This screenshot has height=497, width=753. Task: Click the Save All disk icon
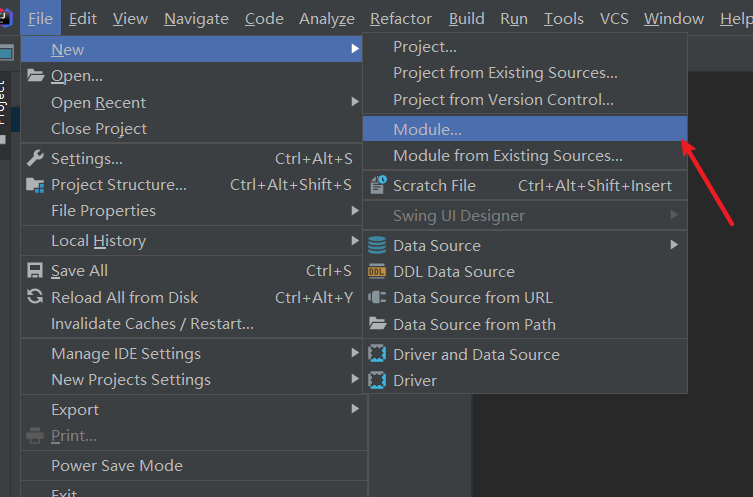pyautogui.click(x=36, y=271)
